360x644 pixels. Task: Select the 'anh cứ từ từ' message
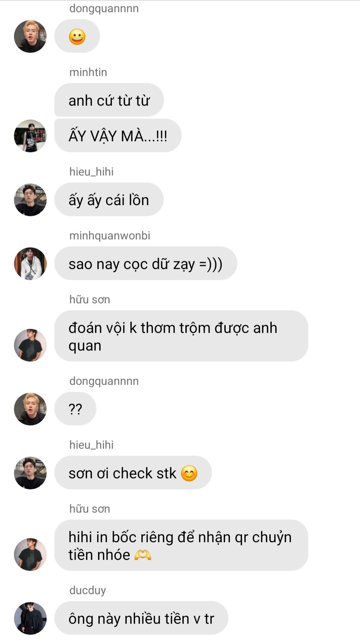109,100
